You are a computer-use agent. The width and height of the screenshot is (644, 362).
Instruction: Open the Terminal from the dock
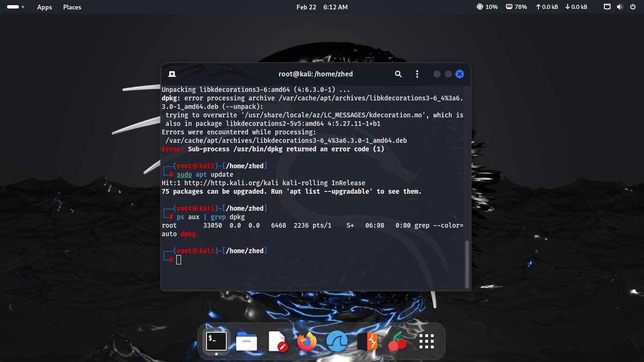click(216, 341)
